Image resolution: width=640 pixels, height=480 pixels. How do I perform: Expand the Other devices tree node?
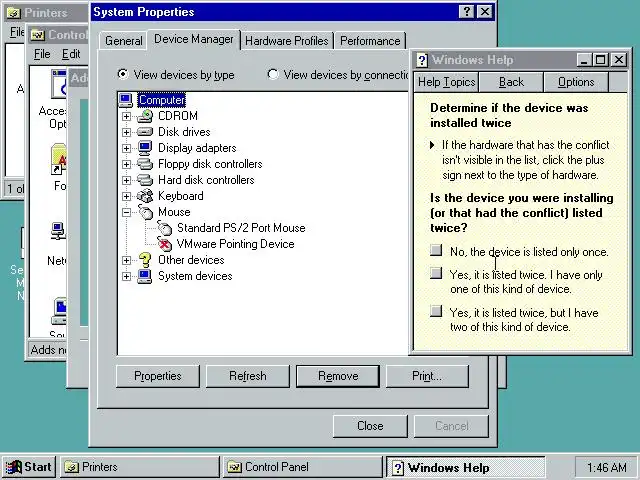(127, 260)
